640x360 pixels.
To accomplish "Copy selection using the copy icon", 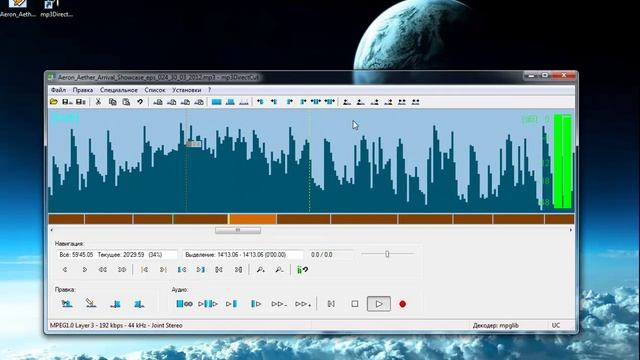I will pos(113,102).
